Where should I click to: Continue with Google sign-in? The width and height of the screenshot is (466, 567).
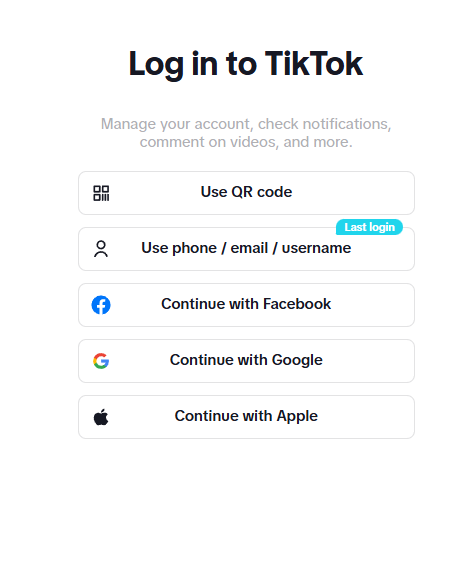[x=246, y=361]
